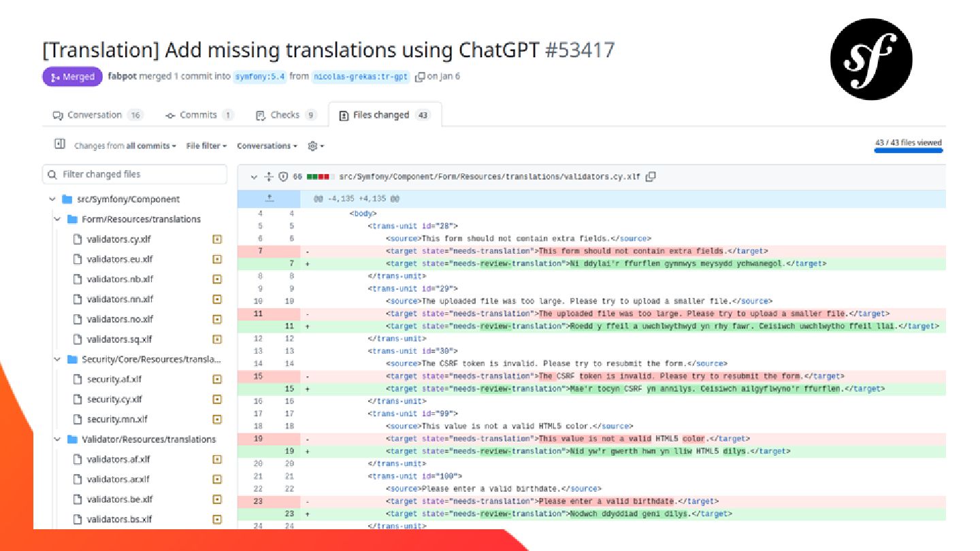Image resolution: width=980 pixels, height=551 pixels.
Task: Click modified status icon beside security.af.xlf
Action: tap(217, 380)
